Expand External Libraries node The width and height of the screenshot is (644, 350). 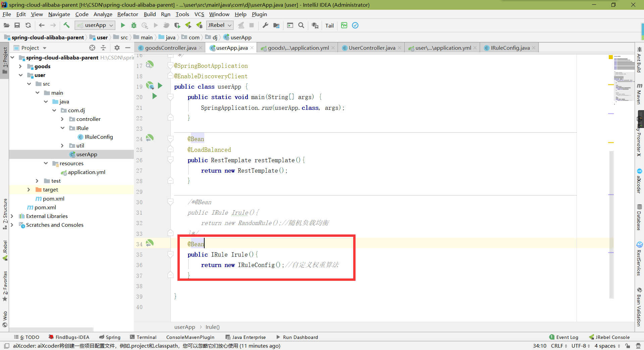coord(12,216)
